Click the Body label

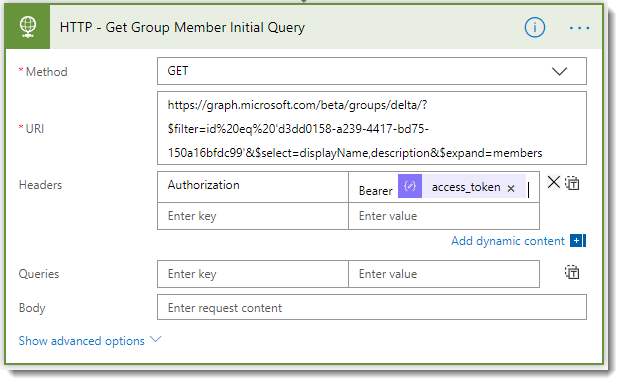[x=32, y=308]
